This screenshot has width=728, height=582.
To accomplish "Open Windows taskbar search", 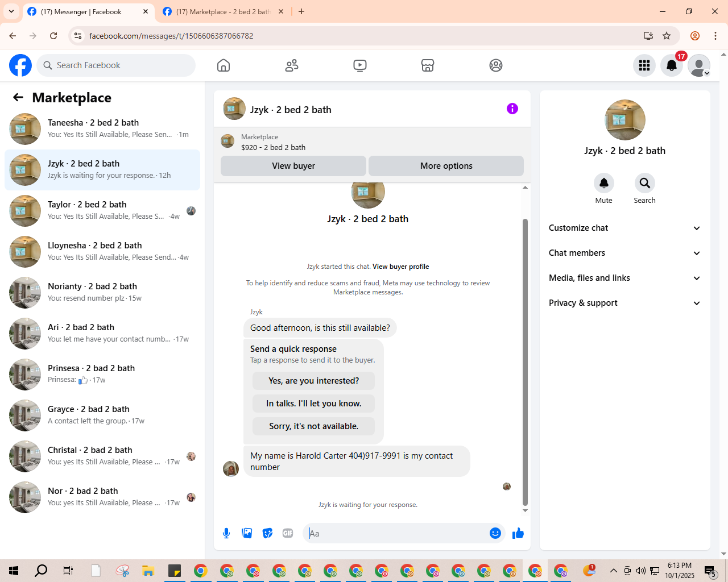I will (41, 571).
